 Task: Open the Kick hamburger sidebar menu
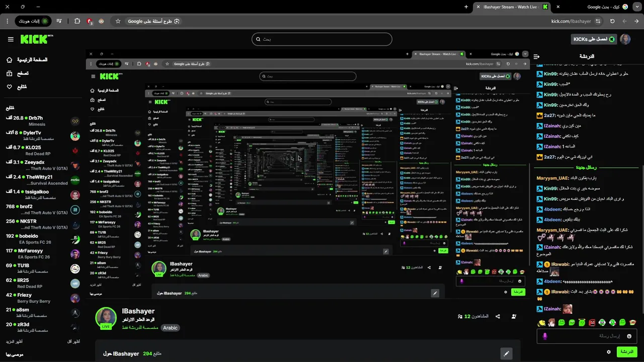tap(11, 39)
